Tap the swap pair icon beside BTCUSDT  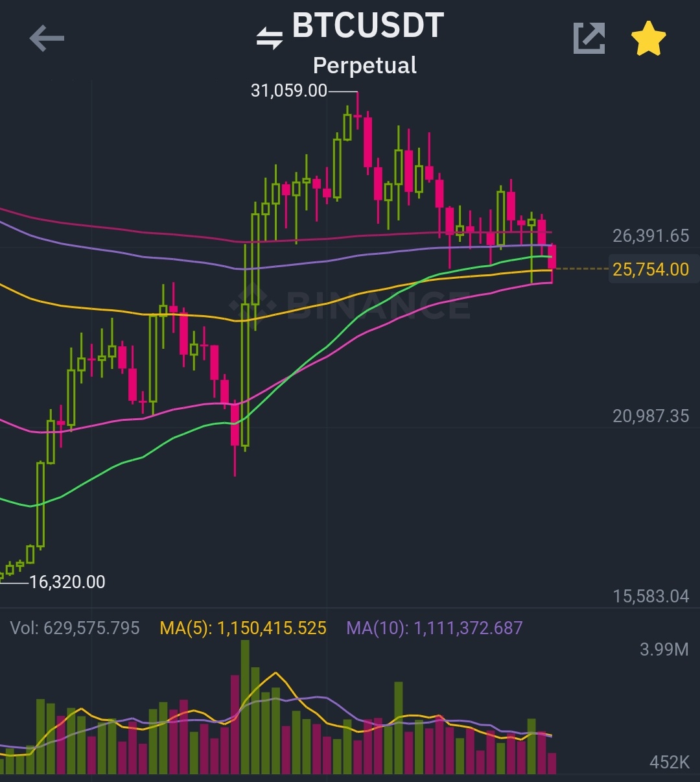(x=270, y=38)
